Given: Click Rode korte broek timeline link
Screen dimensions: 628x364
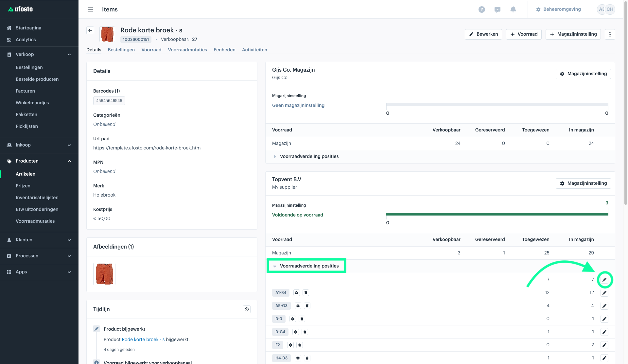Looking at the screenshot, I should click(x=143, y=339).
